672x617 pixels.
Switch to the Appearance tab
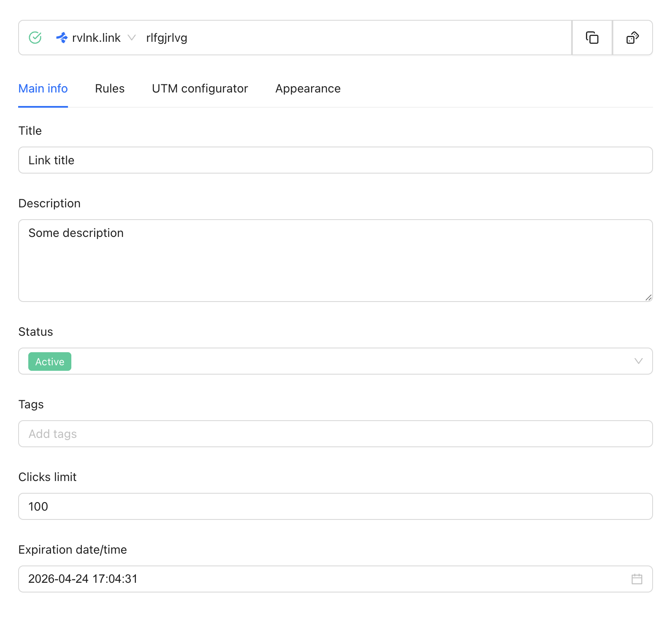(308, 89)
